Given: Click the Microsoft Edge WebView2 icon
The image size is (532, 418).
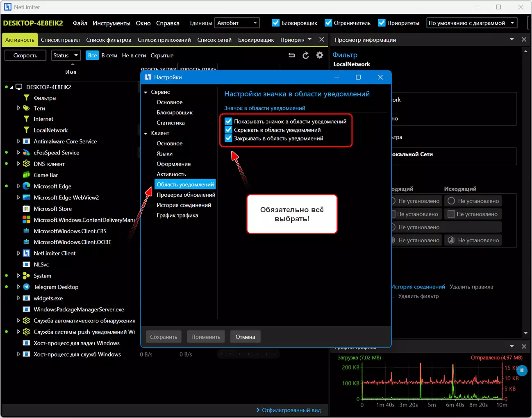Looking at the screenshot, I should click(27, 198).
